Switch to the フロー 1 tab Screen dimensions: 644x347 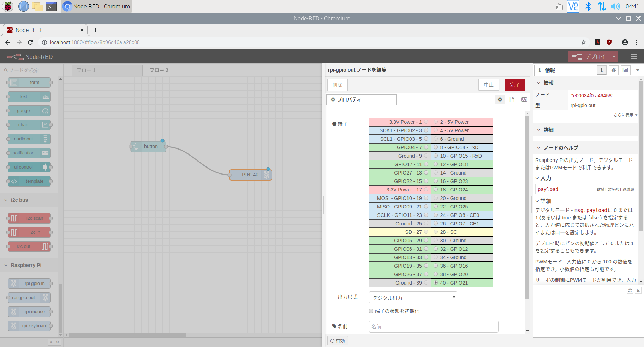(107, 70)
